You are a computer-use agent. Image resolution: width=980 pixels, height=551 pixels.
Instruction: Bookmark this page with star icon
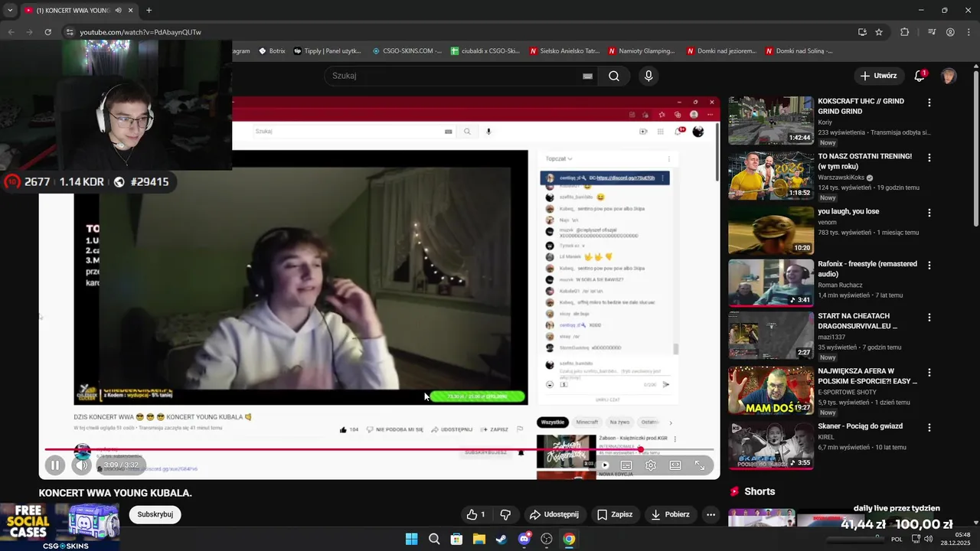(879, 32)
